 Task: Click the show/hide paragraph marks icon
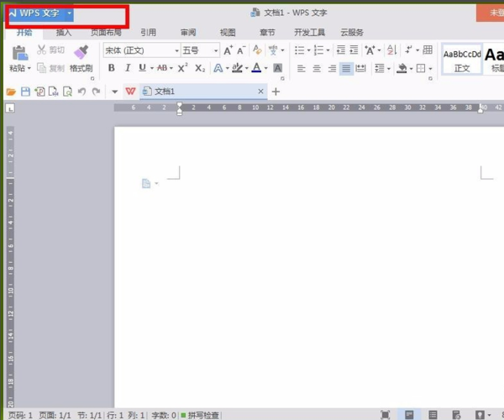click(408, 50)
